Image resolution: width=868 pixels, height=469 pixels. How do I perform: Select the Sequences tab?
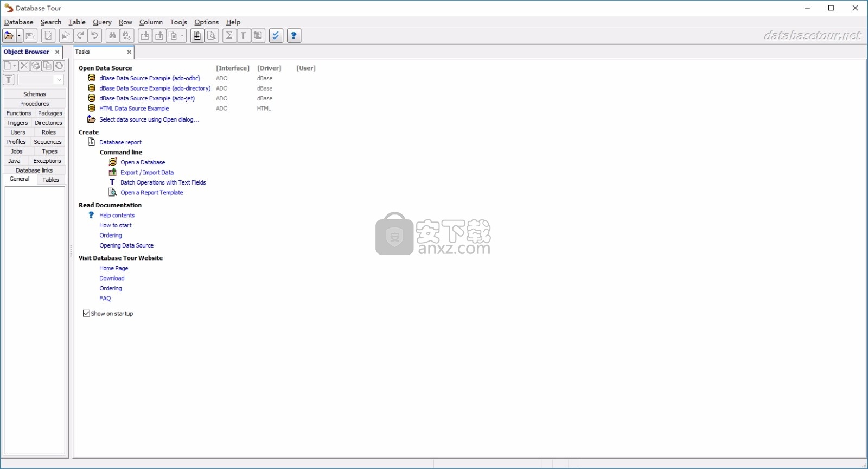pyautogui.click(x=48, y=142)
